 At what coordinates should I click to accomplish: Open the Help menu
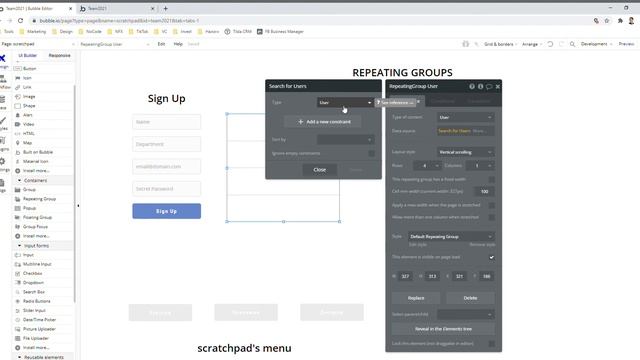(178, 44)
